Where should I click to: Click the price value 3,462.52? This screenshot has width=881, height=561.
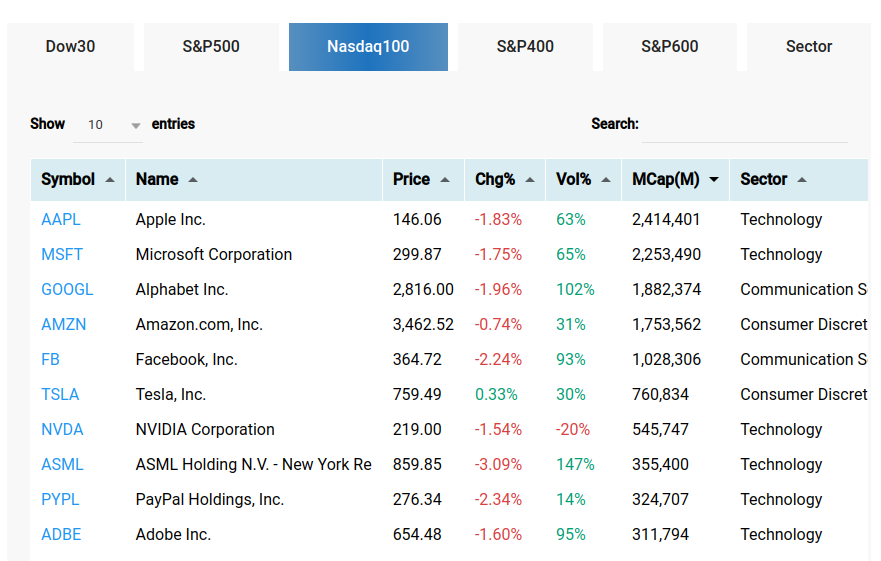coord(423,325)
